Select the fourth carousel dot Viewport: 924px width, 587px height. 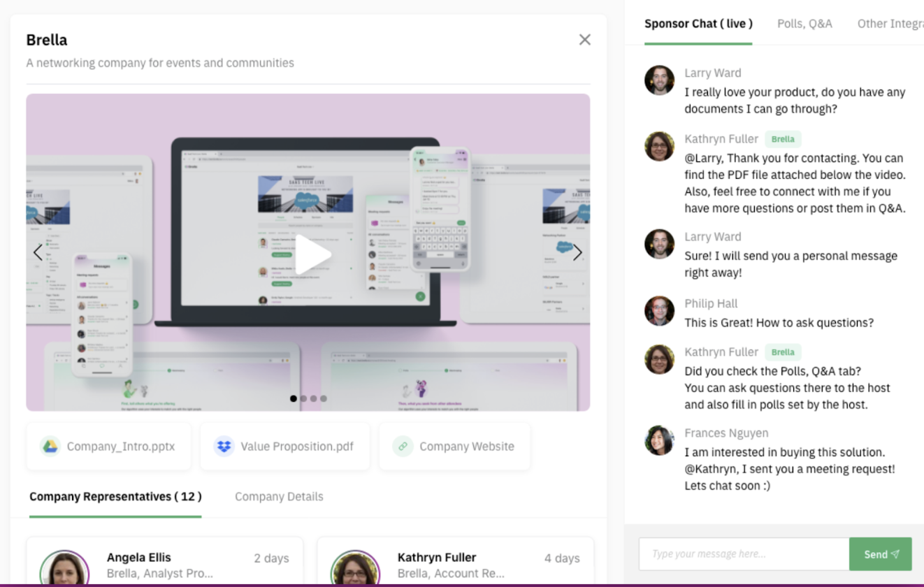pyautogui.click(x=323, y=398)
